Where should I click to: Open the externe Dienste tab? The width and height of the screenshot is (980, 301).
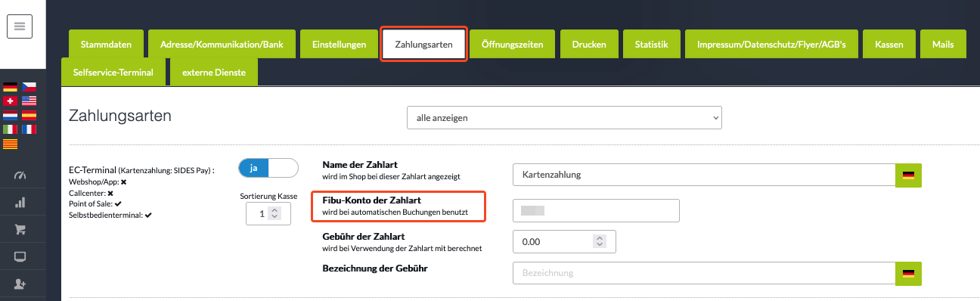tap(214, 73)
